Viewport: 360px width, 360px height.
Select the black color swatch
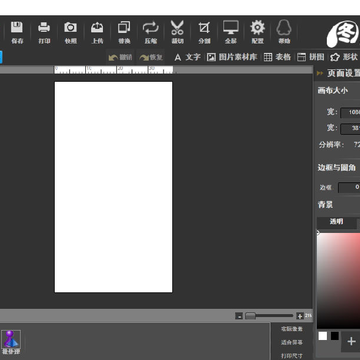tap(335, 336)
